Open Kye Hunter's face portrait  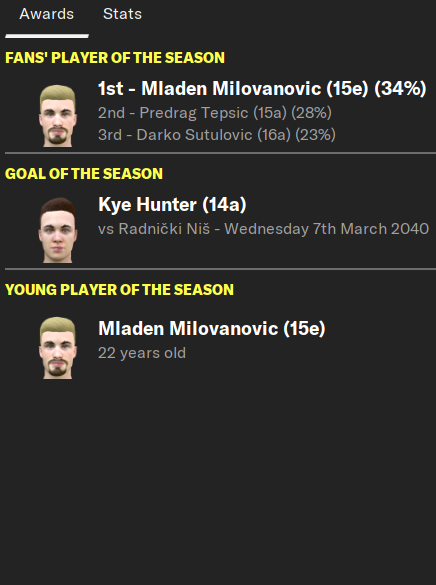coord(58,230)
